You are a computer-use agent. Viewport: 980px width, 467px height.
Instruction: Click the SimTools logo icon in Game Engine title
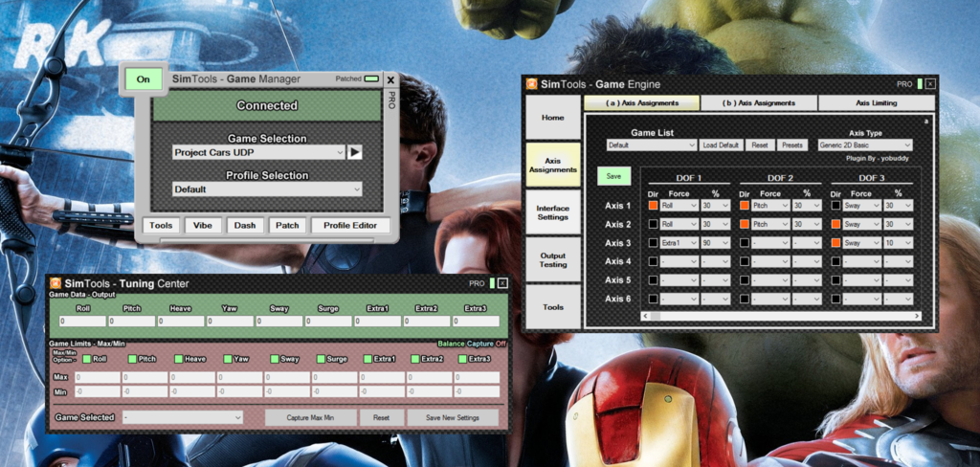click(531, 84)
